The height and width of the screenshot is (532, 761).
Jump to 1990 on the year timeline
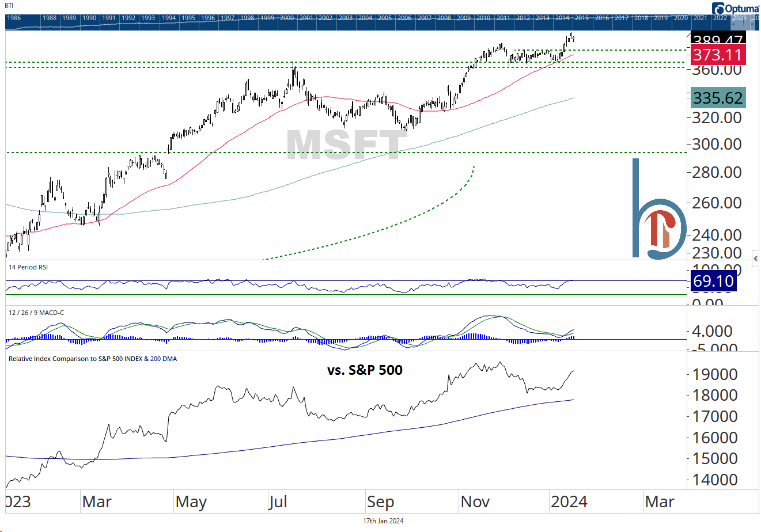[x=89, y=18]
